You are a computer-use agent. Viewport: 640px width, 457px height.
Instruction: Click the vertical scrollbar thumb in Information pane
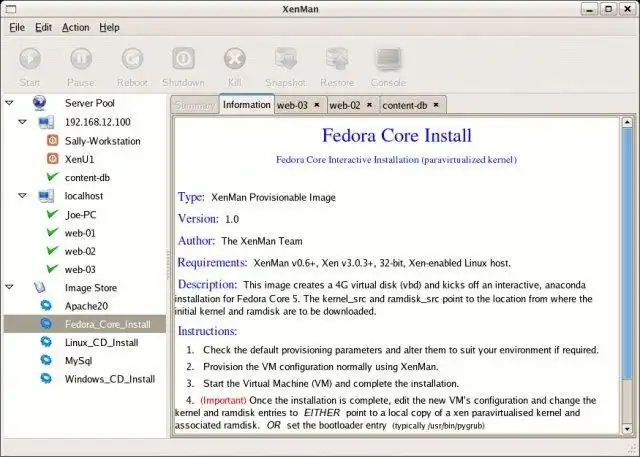[627, 253]
